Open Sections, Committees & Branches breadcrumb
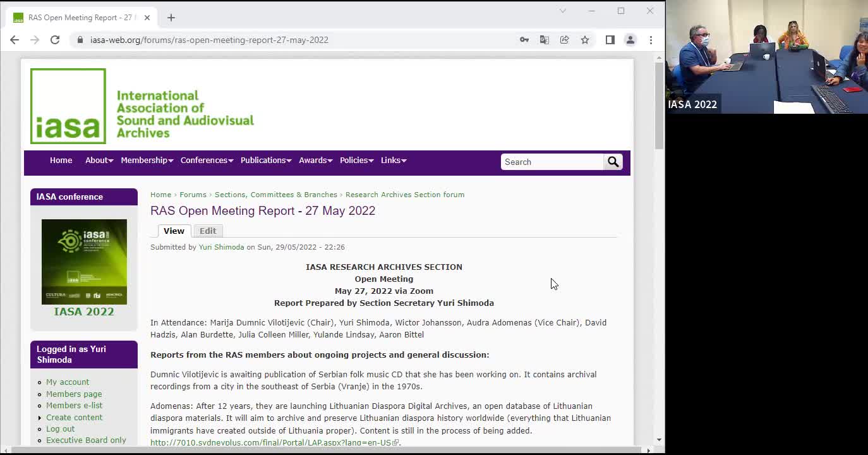 coord(276,195)
